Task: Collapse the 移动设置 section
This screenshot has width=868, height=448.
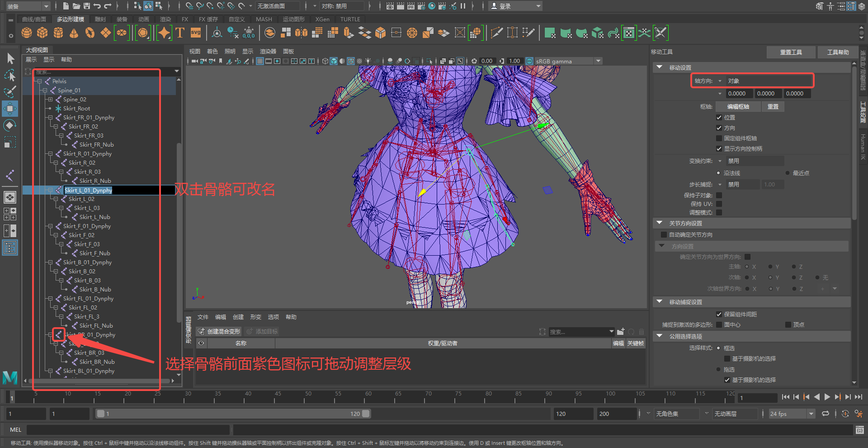Action: (x=660, y=67)
